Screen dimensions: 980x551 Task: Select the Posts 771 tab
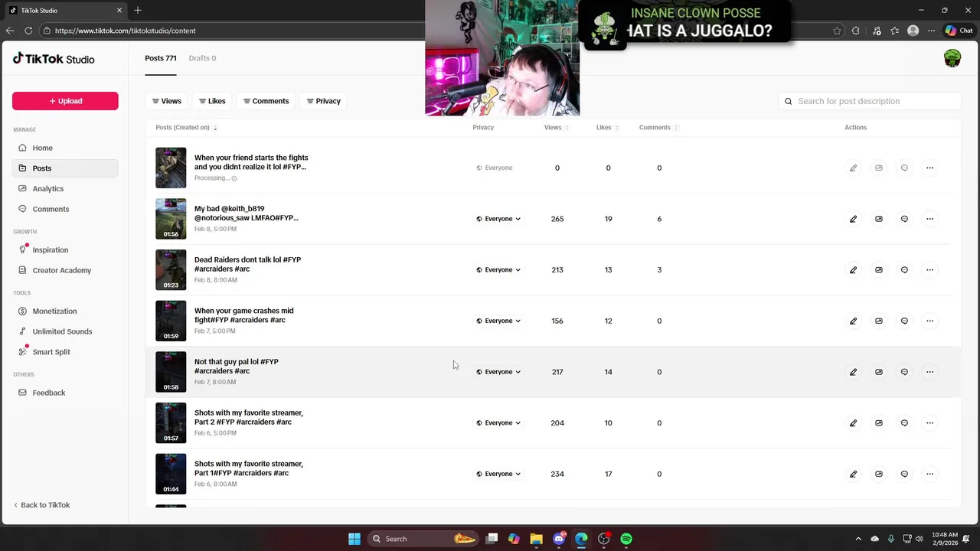tap(161, 58)
